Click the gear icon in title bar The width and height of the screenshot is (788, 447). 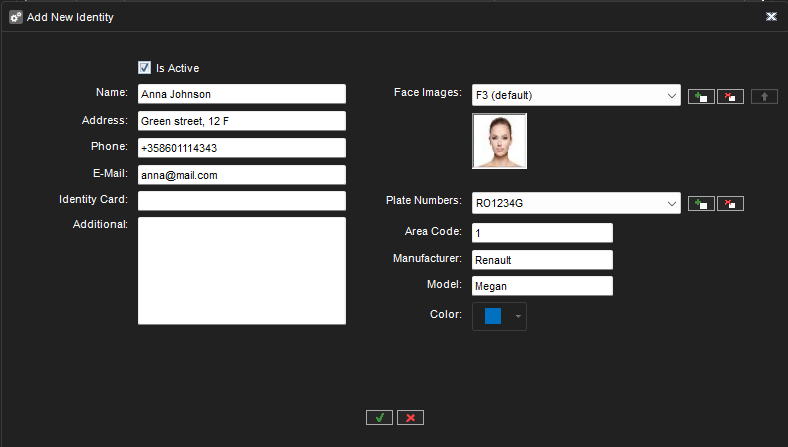[16, 17]
